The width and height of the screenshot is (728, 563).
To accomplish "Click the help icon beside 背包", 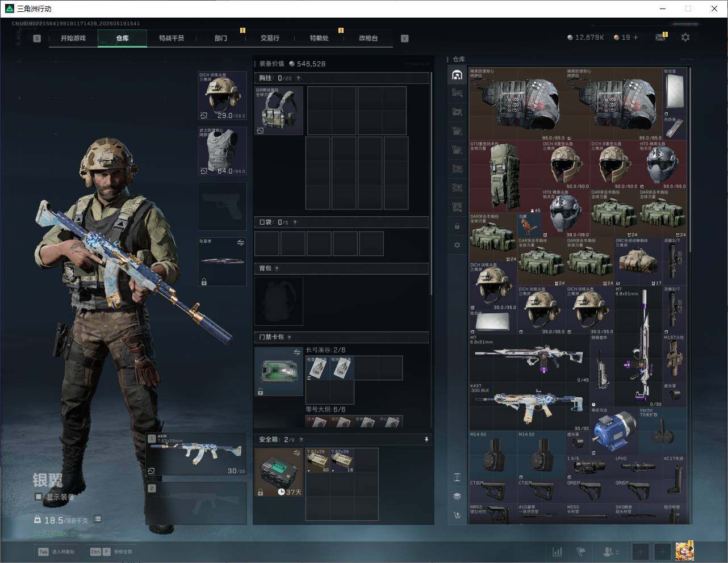I will click(x=277, y=268).
